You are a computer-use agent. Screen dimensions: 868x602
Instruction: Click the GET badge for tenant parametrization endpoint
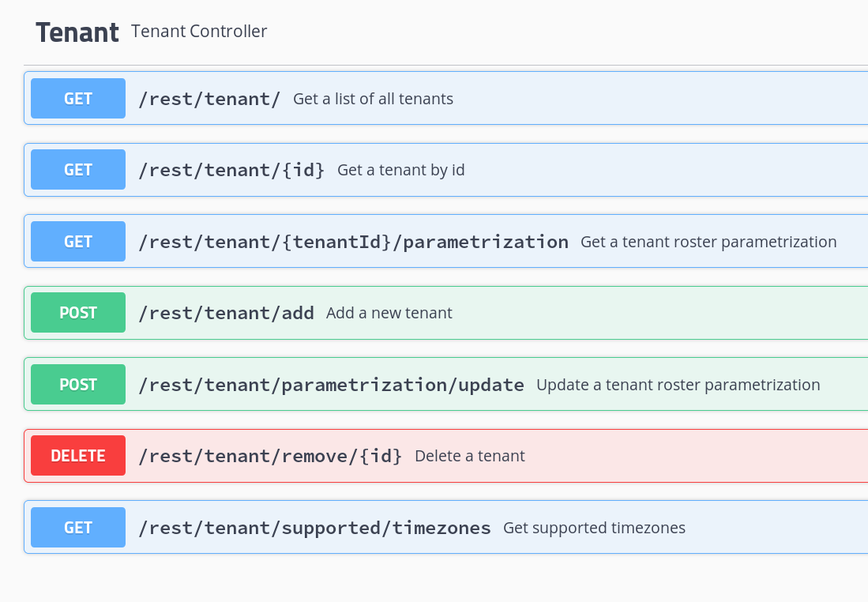(x=77, y=241)
